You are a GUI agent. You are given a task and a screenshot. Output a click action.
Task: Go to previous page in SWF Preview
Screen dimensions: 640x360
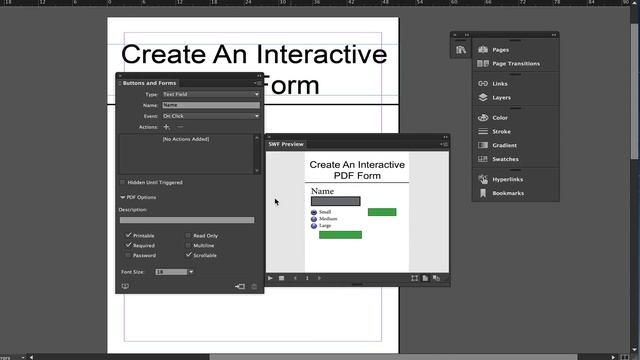click(x=295, y=278)
